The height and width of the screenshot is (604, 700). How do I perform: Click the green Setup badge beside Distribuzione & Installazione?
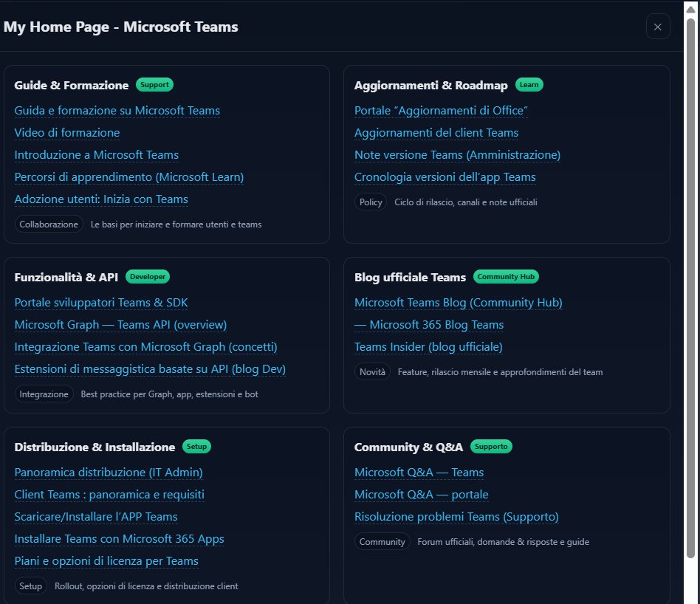196,447
